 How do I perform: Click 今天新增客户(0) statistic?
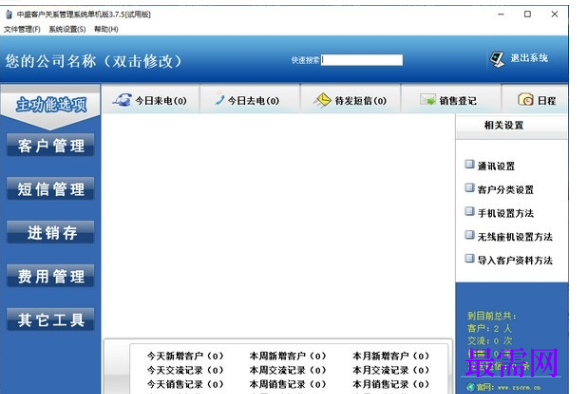click(185, 356)
